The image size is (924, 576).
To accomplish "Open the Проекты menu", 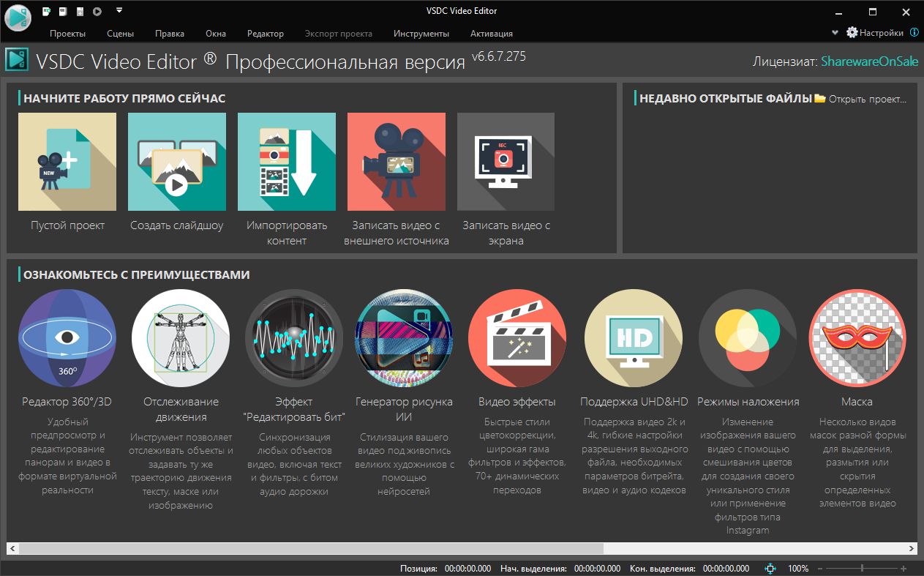I will click(68, 33).
